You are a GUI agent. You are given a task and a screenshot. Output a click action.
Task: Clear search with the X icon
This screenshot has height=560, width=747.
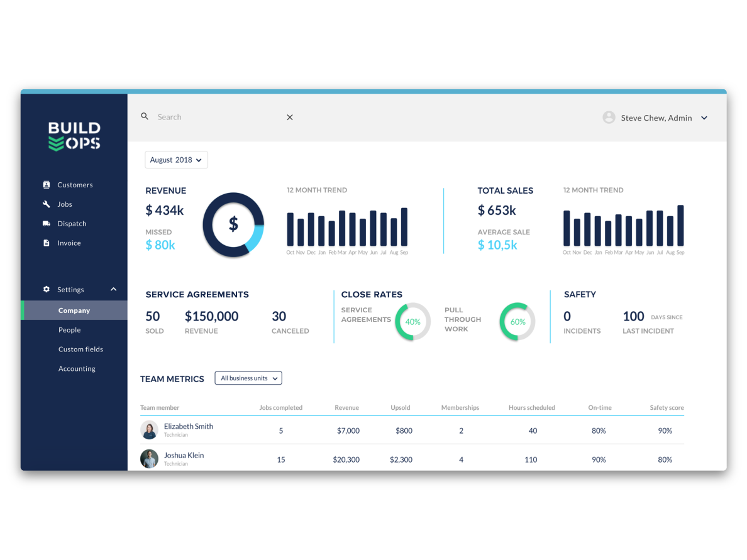(x=290, y=118)
